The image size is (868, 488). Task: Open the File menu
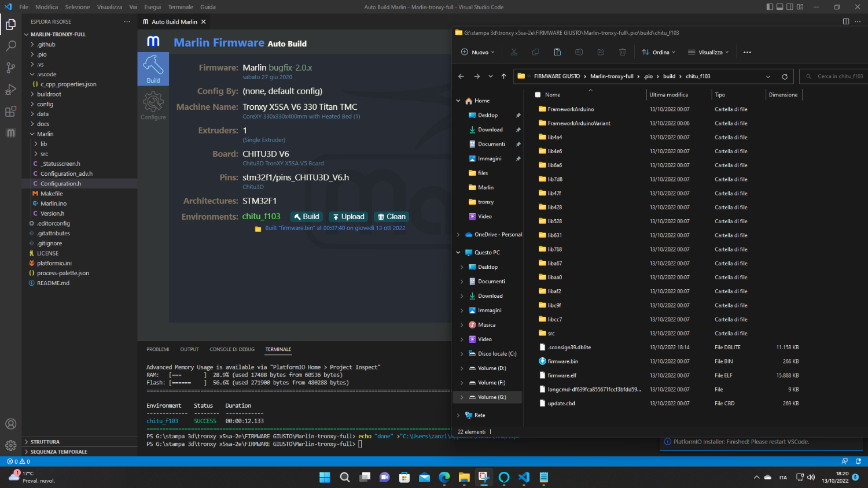click(x=24, y=7)
